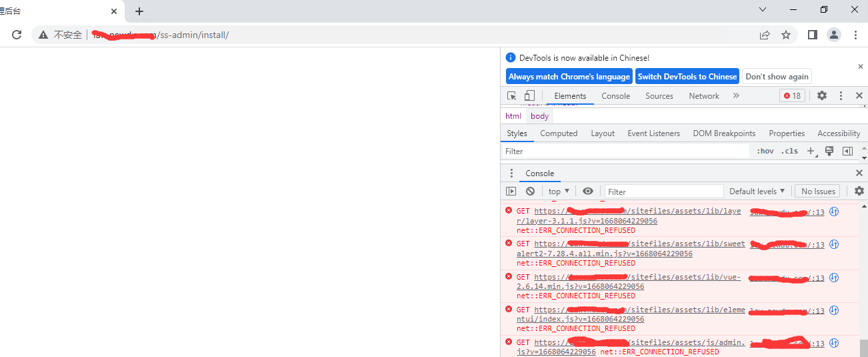Open the Properties sub-tab
Image resolution: width=868 pixels, height=357 pixels.
(787, 133)
